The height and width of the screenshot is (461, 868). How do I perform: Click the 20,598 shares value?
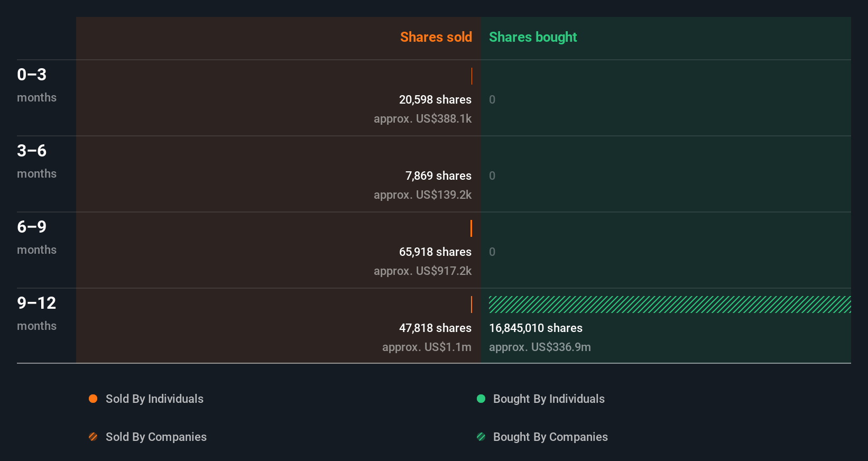point(435,99)
